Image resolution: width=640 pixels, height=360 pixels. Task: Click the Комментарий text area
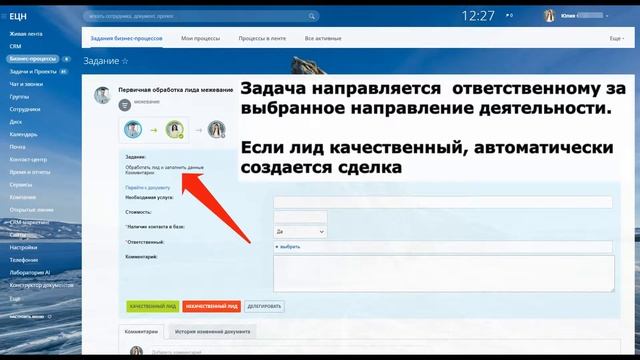click(444, 273)
